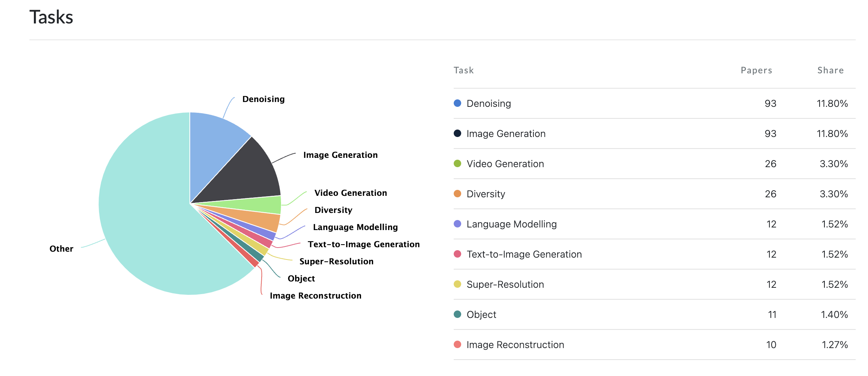Open the Super-Resolution table entry
The height and width of the screenshot is (376, 868).
(505, 284)
